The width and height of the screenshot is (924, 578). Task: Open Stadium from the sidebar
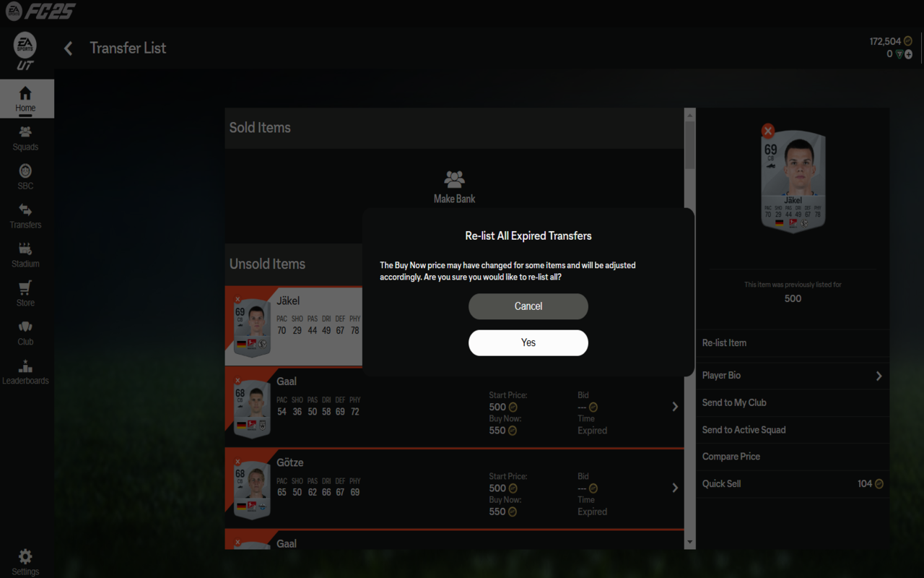(26, 255)
